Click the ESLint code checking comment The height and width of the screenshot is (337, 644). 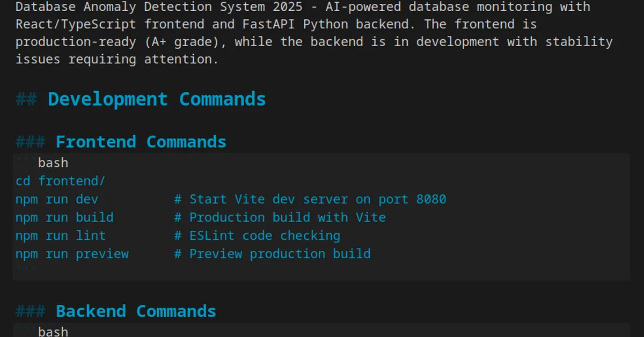point(257,235)
